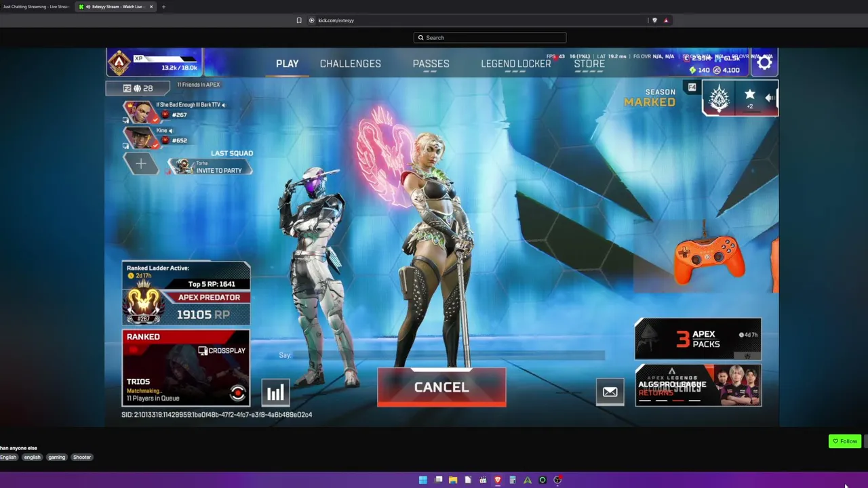Open the STORE tab

coord(589,64)
